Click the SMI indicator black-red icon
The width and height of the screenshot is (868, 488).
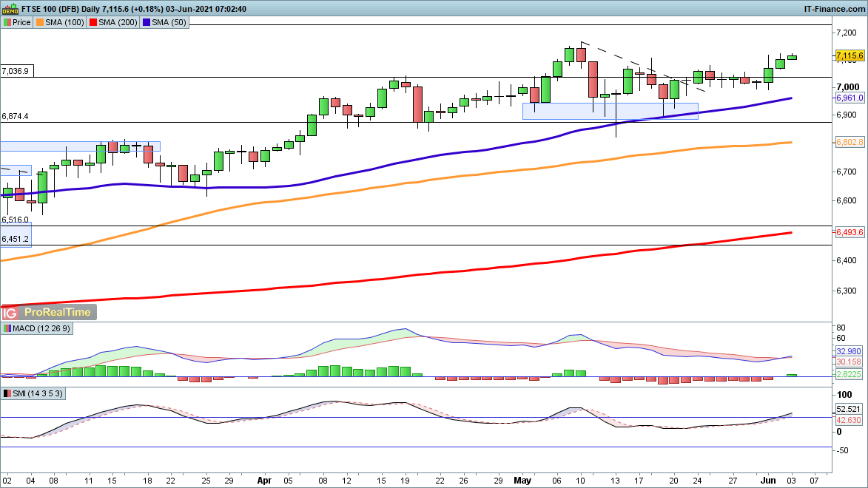point(7,393)
